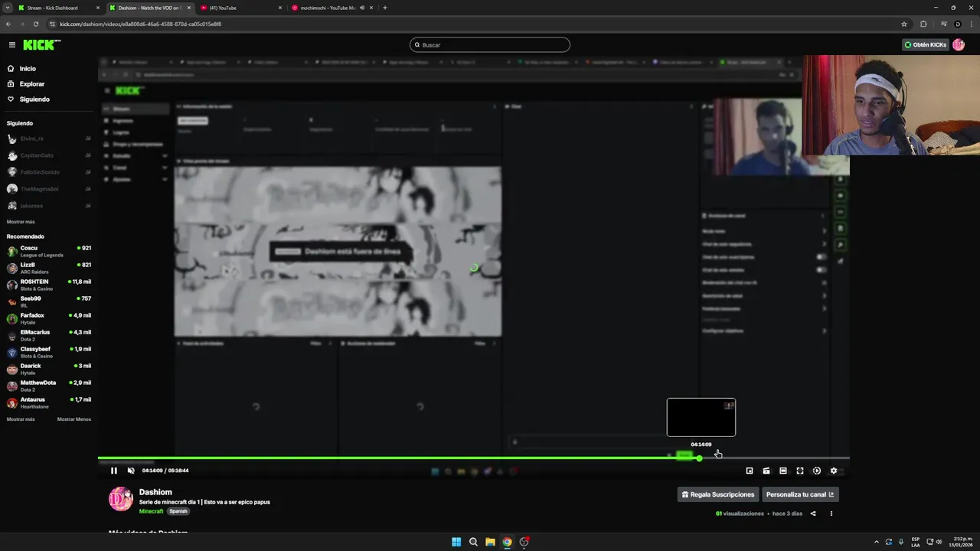980x551 pixels.
Task: Click the playback speed icon
Action: [817, 471]
